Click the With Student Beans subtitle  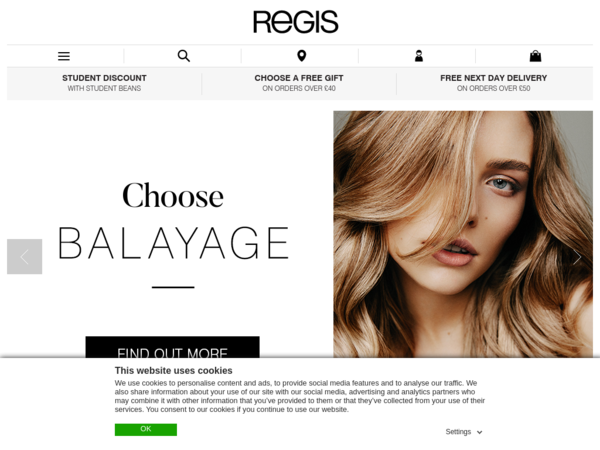click(104, 88)
